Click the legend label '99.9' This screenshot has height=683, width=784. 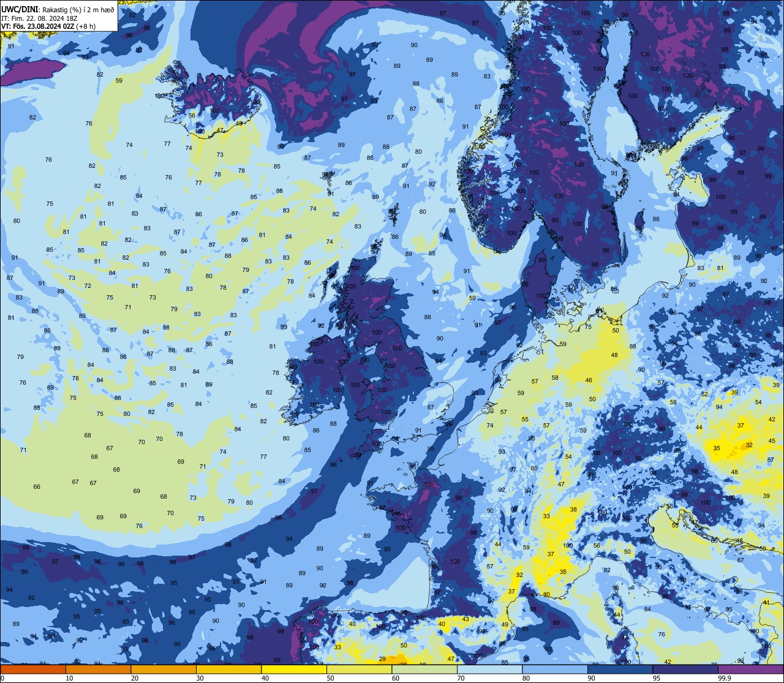click(x=725, y=678)
